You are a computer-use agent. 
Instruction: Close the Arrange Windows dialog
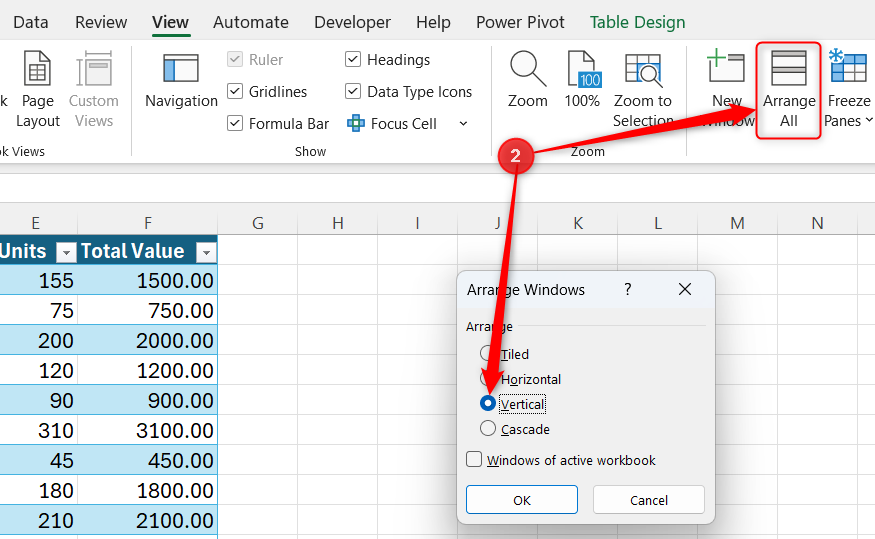click(x=685, y=289)
